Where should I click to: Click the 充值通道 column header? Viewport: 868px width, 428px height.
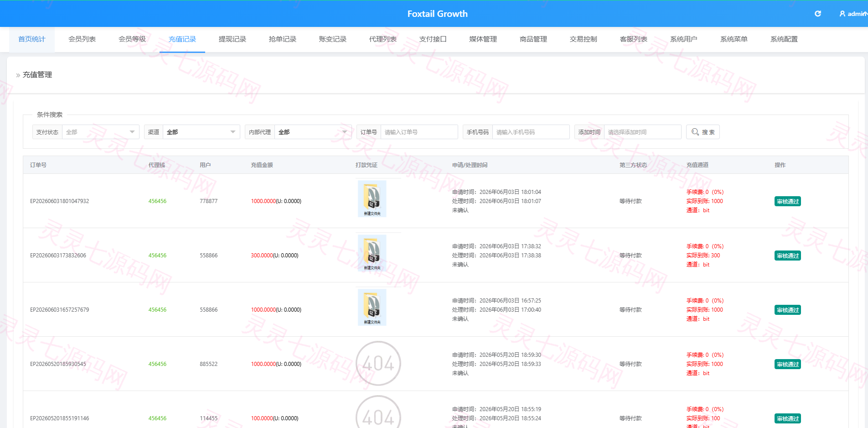tap(697, 165)
